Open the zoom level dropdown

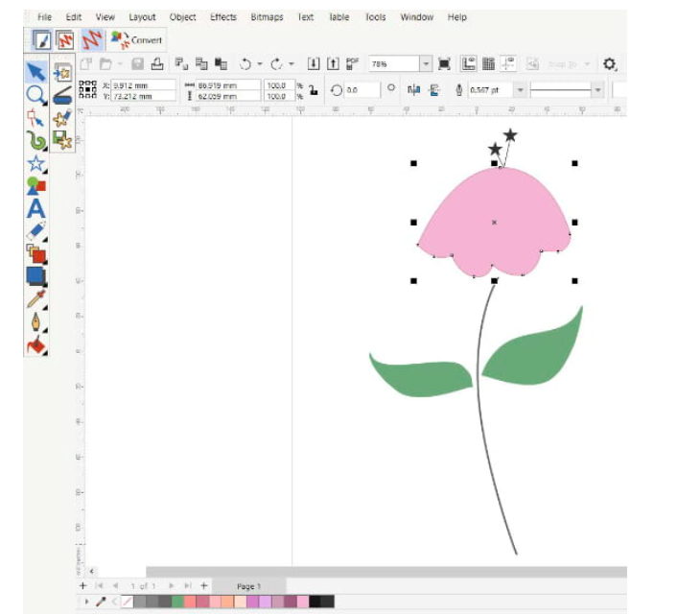point(426,64)
